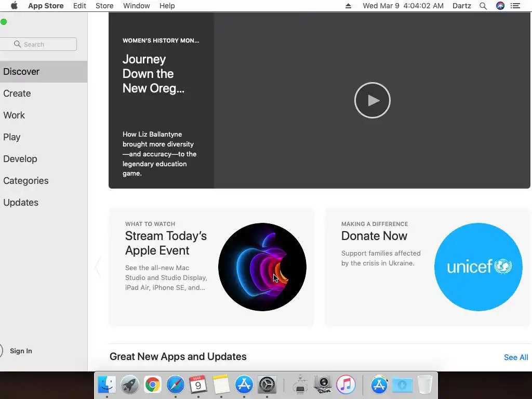Click the eject icon in the menu bar
Image resolution: width=532 pixels, height=399 pixels.
pos(348,6)
